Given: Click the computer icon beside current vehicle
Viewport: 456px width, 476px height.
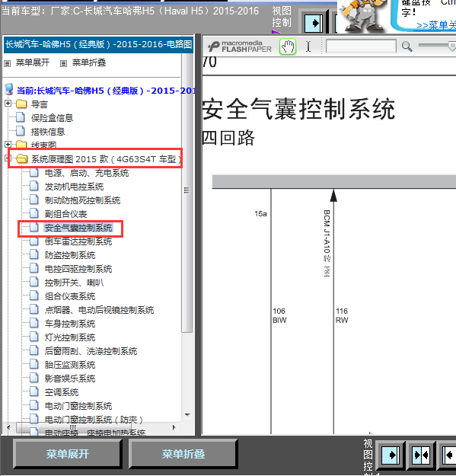Looking at the screenshot, I should coord(9,90).
